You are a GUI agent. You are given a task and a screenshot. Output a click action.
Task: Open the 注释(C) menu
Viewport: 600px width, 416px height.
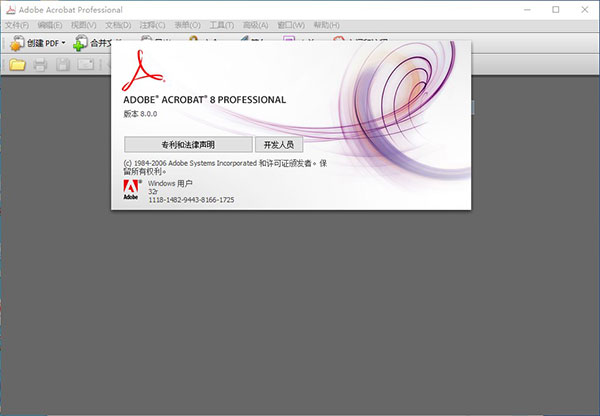tap(152, 25)
